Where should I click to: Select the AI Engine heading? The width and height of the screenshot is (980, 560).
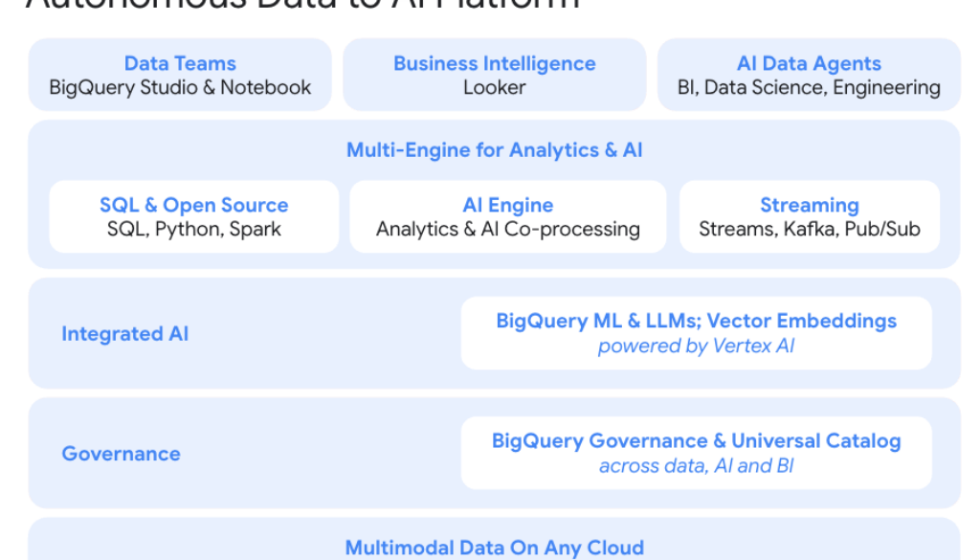(x=507, y=206)
